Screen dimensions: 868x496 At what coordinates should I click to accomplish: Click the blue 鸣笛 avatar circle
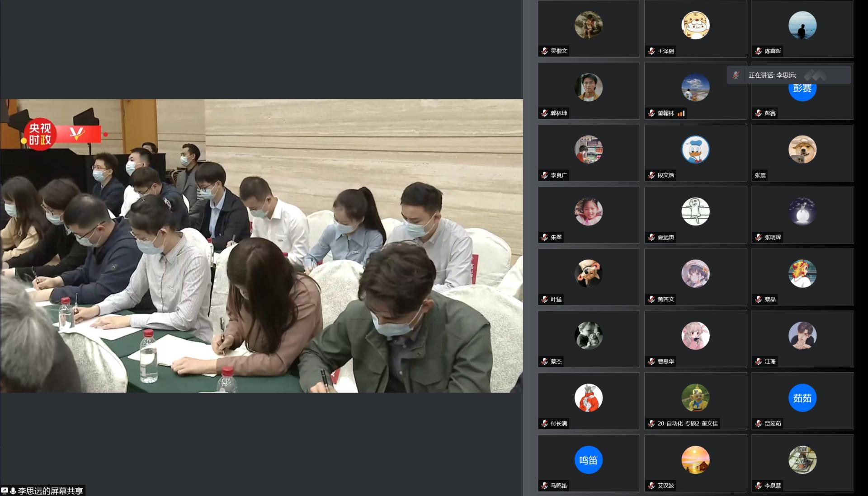click(588, 460)
